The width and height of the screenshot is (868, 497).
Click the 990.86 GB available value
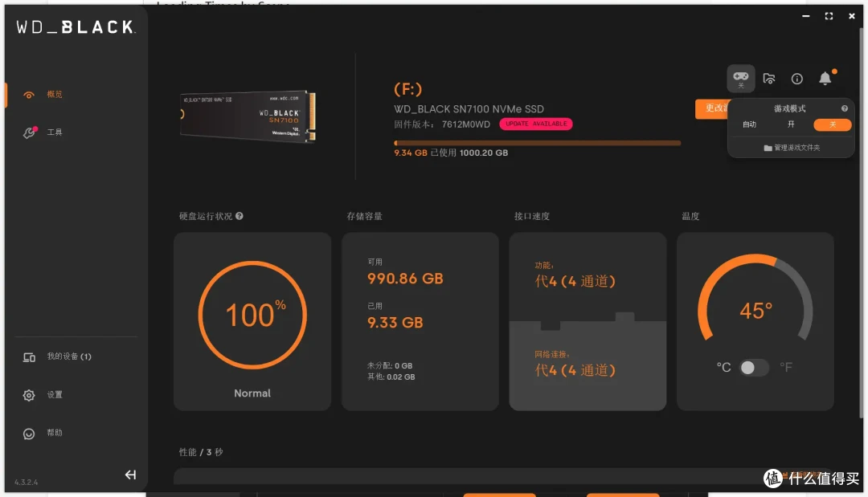405,279
